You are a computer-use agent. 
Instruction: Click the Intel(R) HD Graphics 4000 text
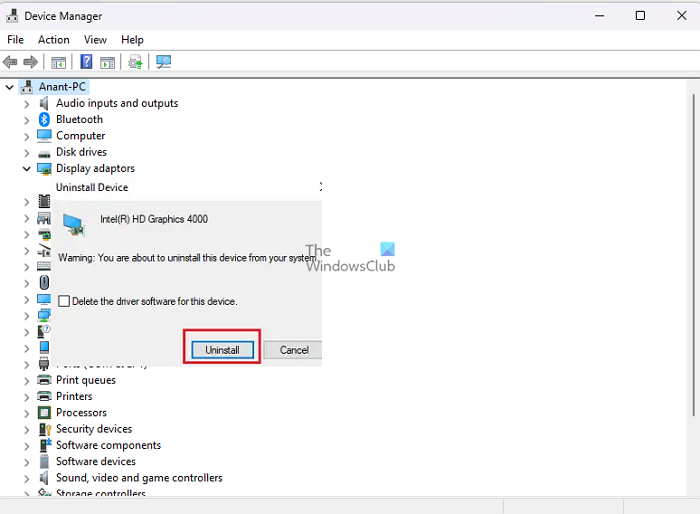(154, 219)
